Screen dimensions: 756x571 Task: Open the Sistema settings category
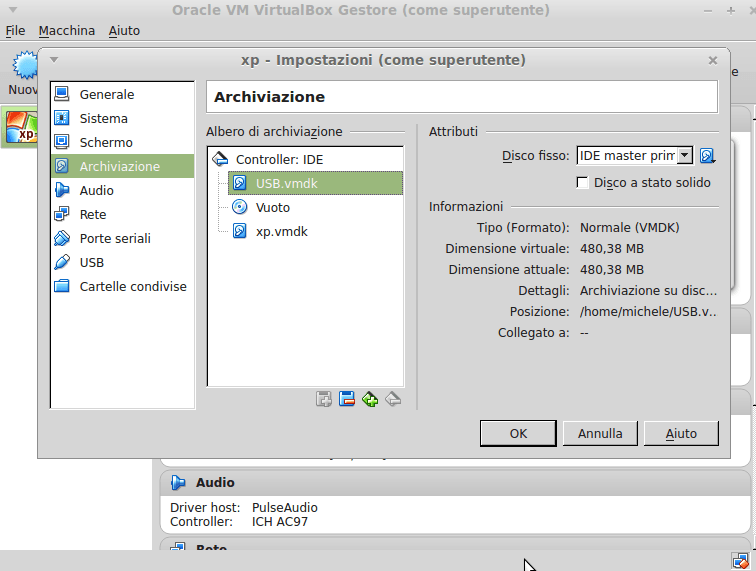coord(122,119)
